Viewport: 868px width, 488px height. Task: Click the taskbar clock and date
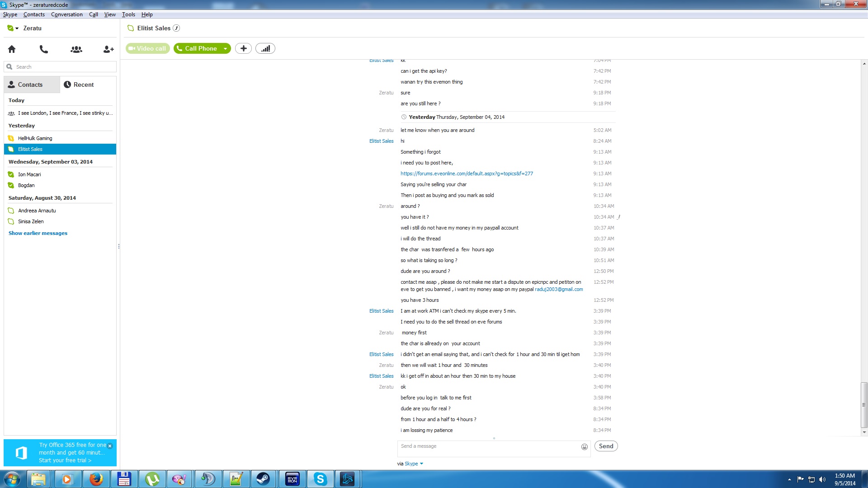[x=844, y=479]
